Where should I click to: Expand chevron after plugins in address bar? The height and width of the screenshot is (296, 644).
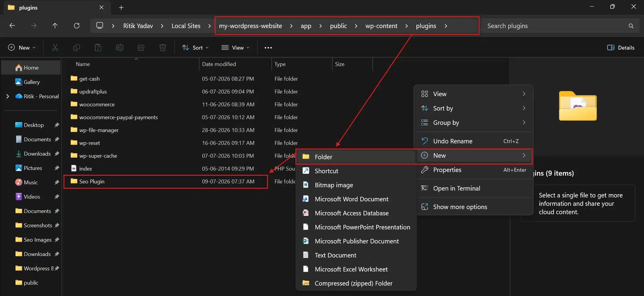tap(446, 26)
